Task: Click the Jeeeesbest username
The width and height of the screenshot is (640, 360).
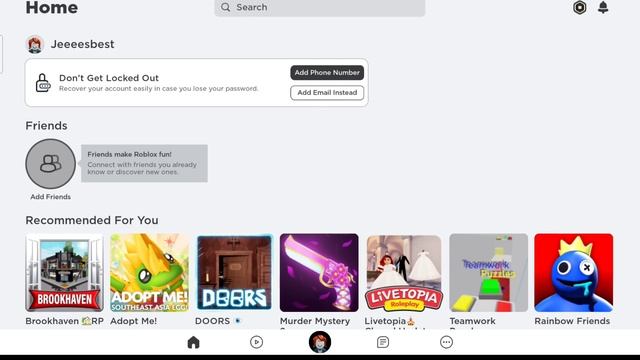Action: (x=82, y=44)
